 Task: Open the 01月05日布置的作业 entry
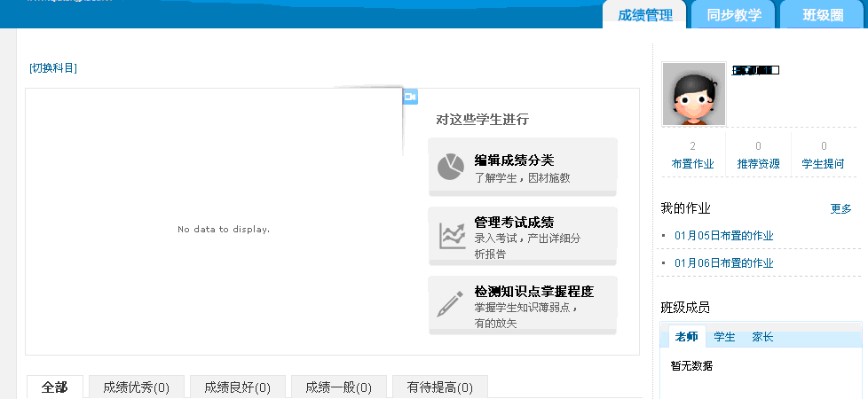pos(723,236)
